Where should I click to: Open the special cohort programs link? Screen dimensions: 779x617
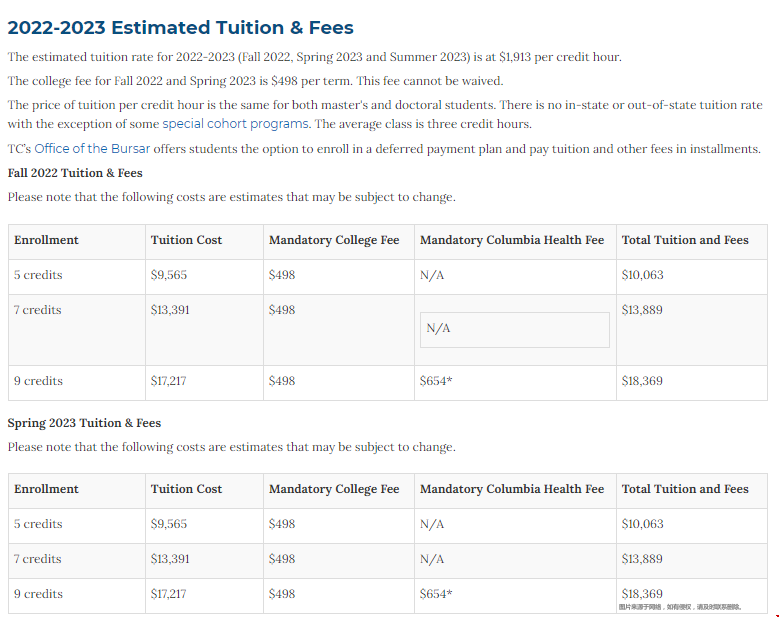tap(236, 124)
